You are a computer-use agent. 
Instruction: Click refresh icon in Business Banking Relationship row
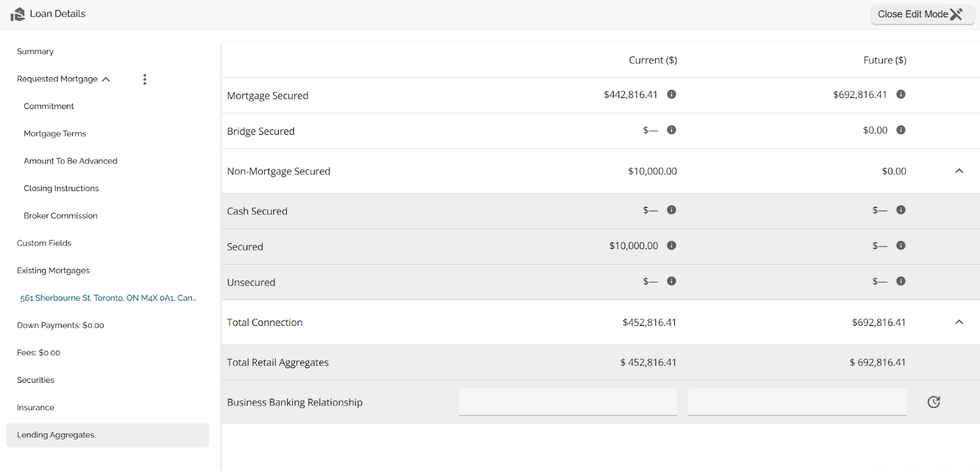tap(933, 402)
